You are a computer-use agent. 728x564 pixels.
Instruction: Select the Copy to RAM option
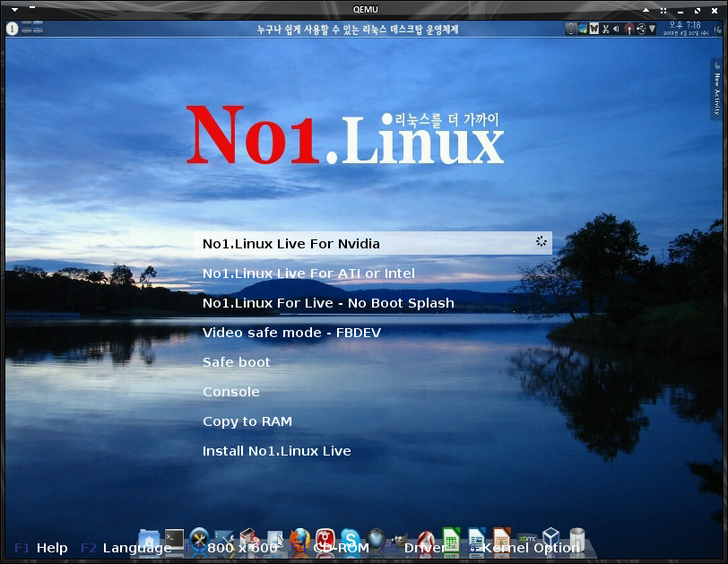click(247, 421)
